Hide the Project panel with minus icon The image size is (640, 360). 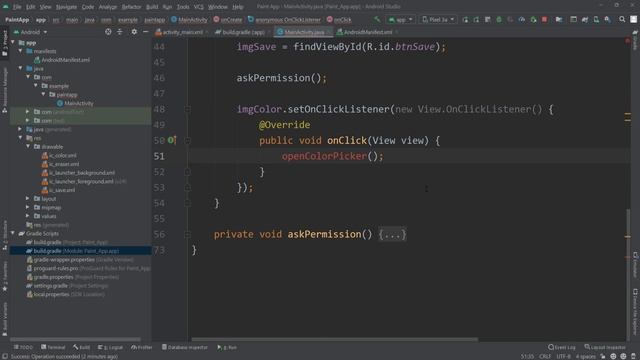tap(146, 32)
